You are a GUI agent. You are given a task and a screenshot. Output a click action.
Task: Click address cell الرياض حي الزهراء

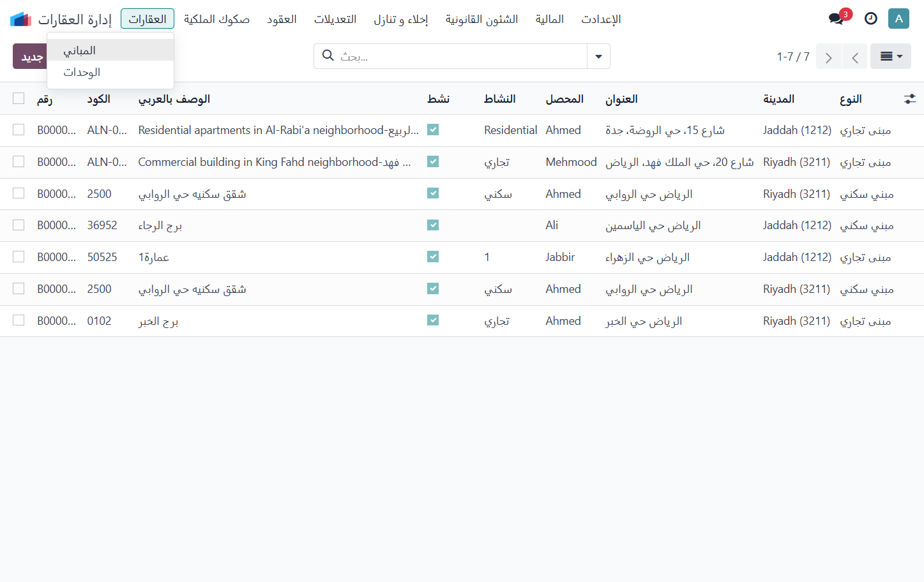click(x=648, y=257)
